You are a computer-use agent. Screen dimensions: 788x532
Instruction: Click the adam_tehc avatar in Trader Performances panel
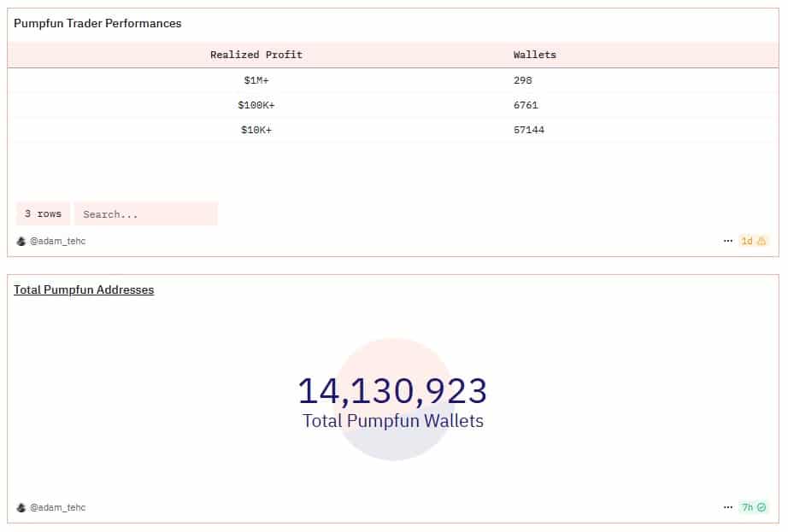click(x=21, y=242)
